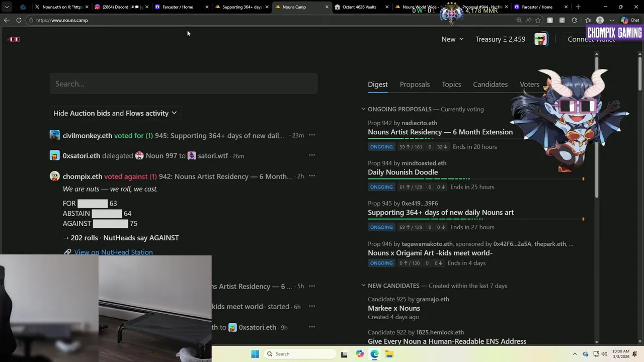
Task: Switch to the Topics tab
Action: 451,84
